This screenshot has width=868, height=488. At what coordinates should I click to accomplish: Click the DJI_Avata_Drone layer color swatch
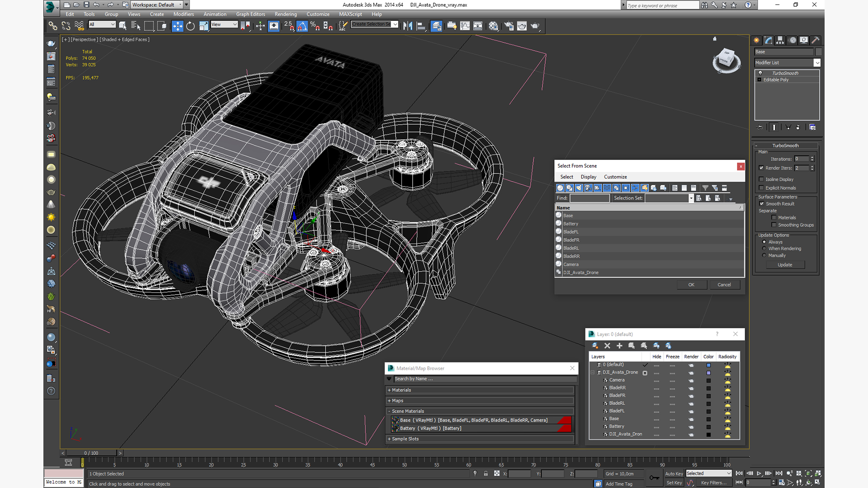[708, 373]
